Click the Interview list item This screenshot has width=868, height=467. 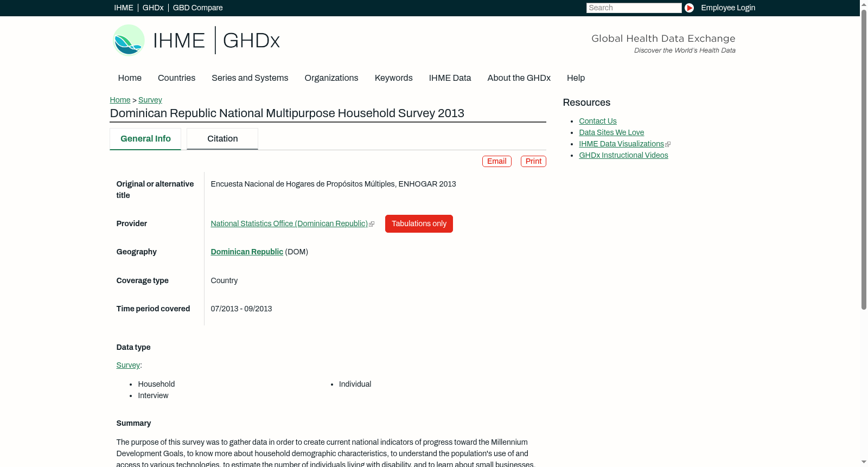[153, 395]
